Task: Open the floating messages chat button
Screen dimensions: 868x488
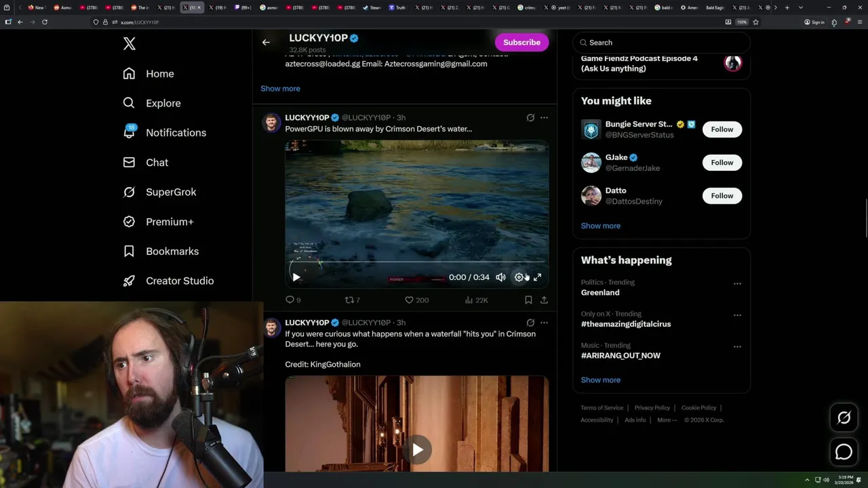Action: (x=844, y=451)
